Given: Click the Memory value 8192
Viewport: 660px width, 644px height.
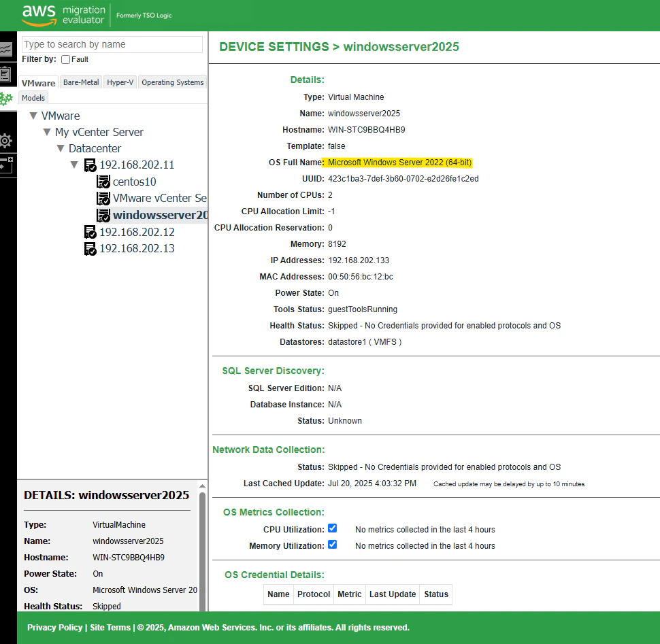Looking at the screenshot, I should pos(337,244).
